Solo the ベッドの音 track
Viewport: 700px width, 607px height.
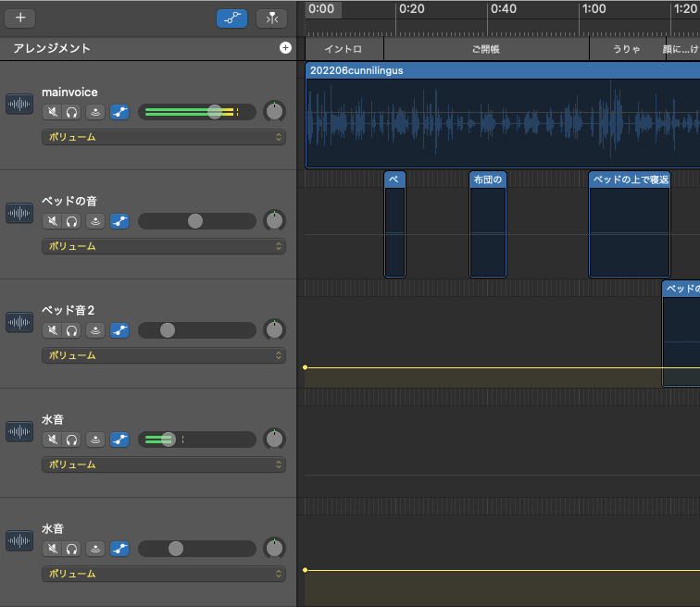tap(71, 221)
